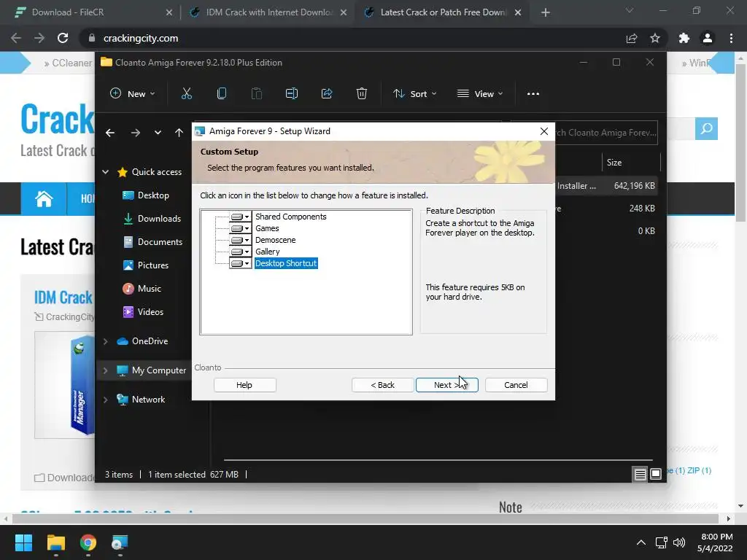Click the Copy icon in Explorer toolbar
The height and width of the screenshot is (560, 747).
click(x=222, y=94)
